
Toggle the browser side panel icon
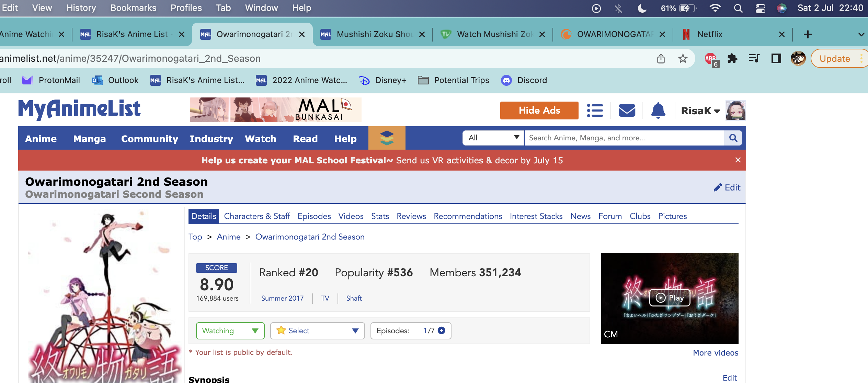(x=776, y=59)
